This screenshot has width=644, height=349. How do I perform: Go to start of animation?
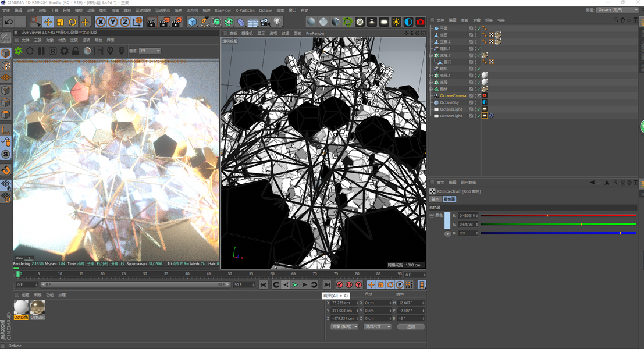pos(264,284)
